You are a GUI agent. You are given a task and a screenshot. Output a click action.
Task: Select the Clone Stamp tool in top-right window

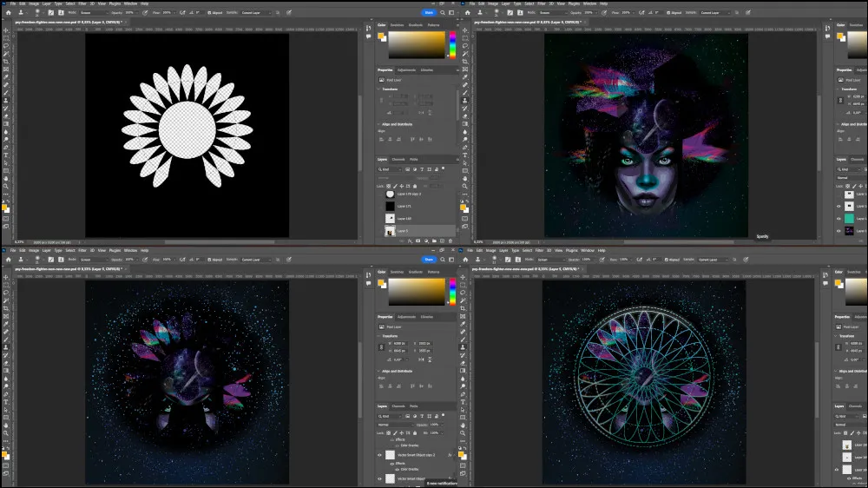[465, 100]
